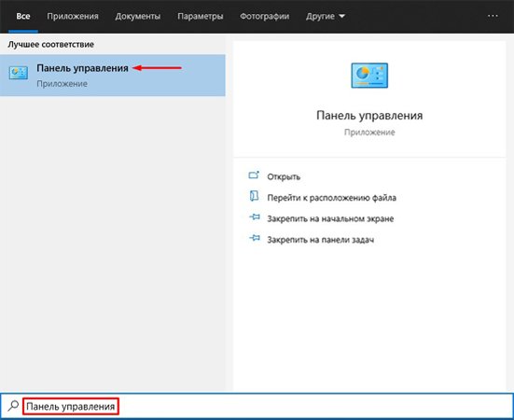This screenshot has height=420, width=514.
Task: Open the Фотографии tab
Action: 264,16
